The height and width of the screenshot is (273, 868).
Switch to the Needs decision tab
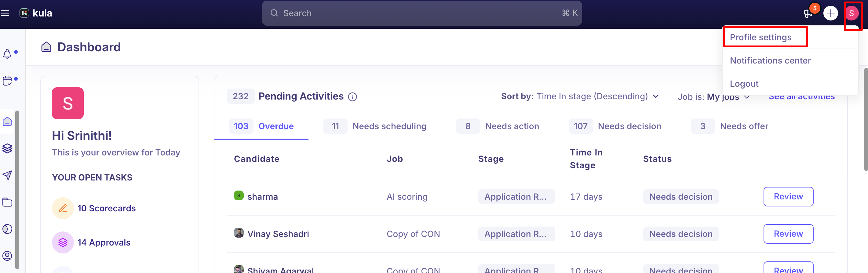pos(615,126)
